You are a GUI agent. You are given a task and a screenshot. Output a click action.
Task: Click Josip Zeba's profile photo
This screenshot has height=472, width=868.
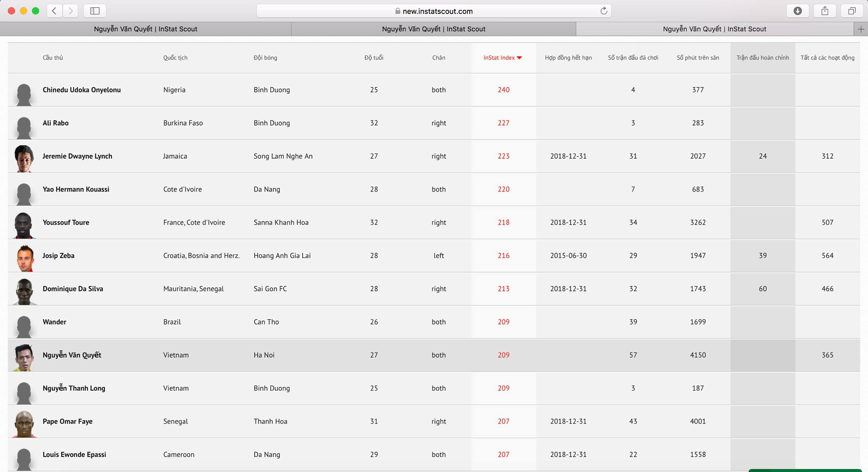[24, 256]
